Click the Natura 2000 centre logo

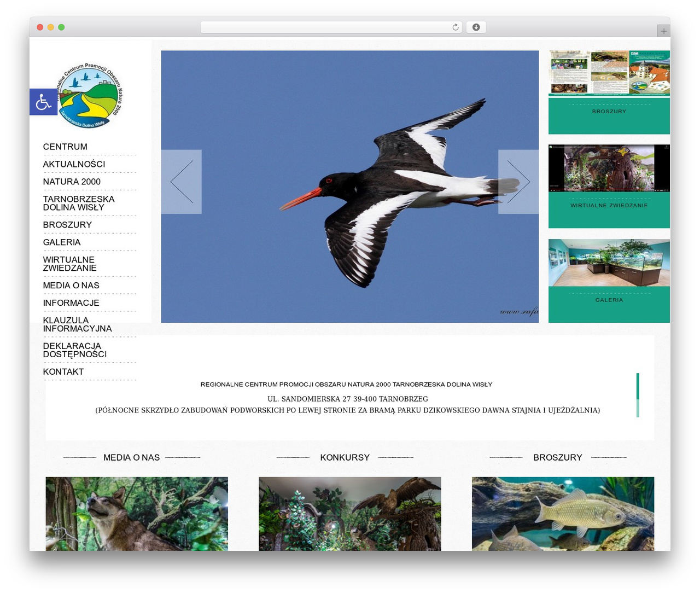point(90,95)
